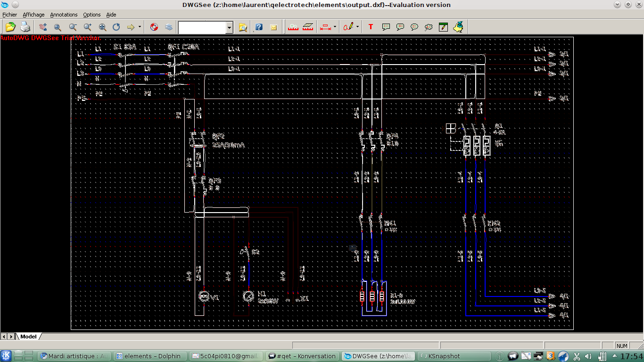Open the Annotations menu
The height and width of the screenshot is (362, 644).
(64, 15)
